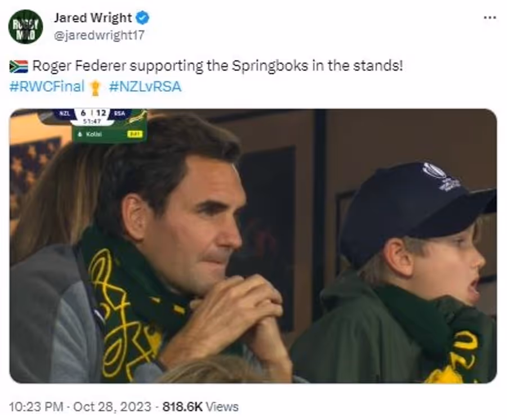
Task: Open the #RWCFinal hashtag
Action: click(x=47, y=87)
